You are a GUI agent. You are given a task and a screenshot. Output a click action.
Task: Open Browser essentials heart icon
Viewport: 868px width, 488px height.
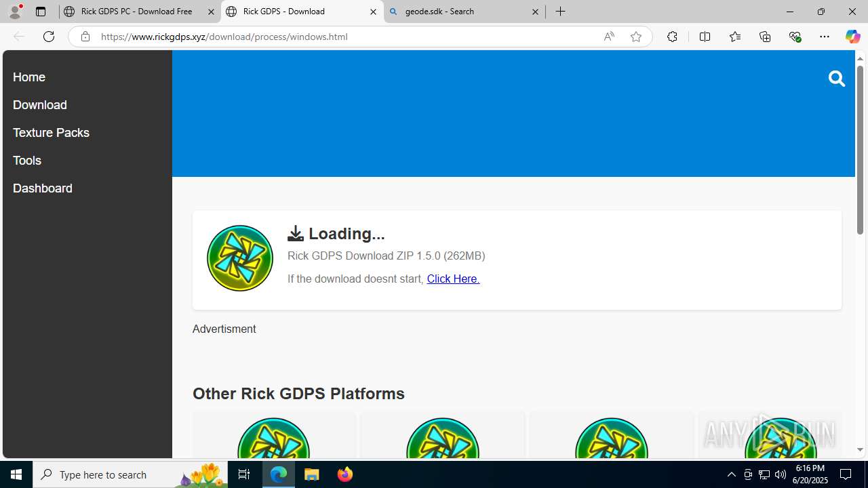click(x=795, y=37)
